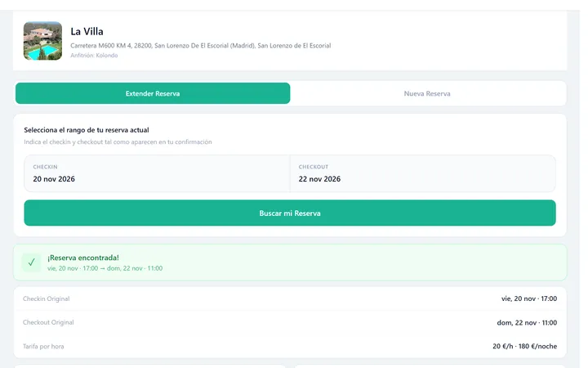Click the 20 €/h · 180 €/noche rate
This screenshot has width=588, height=368.
click(x=524, y=346)
